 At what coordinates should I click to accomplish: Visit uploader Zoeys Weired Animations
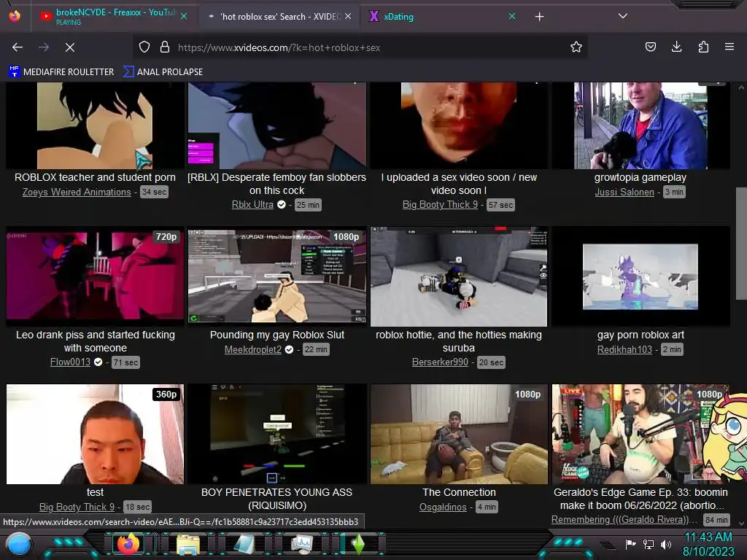pyautogui.click(x=77, y=192)
